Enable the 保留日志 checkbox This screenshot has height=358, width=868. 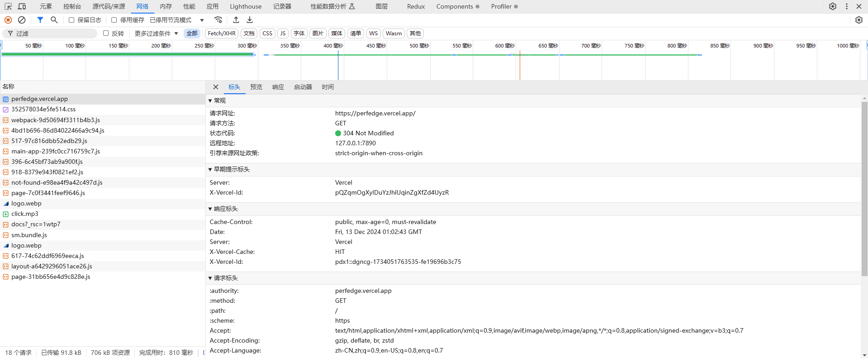71,20
